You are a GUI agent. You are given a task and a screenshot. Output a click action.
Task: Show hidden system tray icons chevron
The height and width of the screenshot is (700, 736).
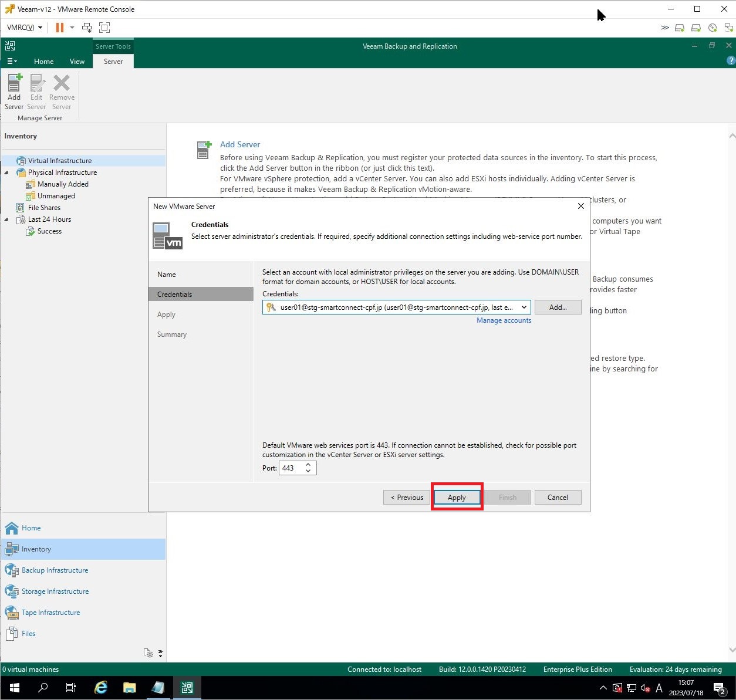603,688
